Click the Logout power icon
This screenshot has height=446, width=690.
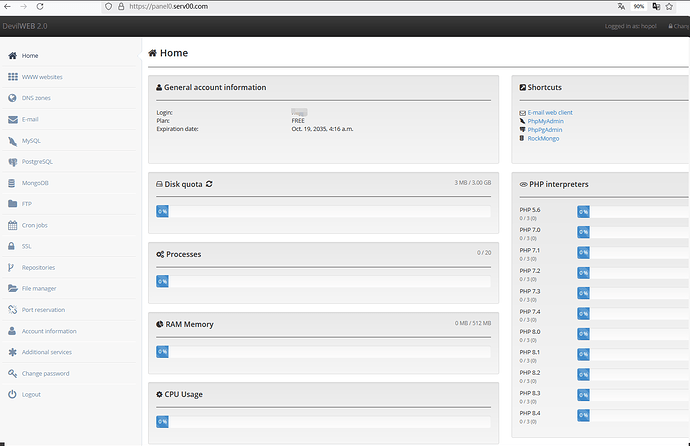[12, 395]
